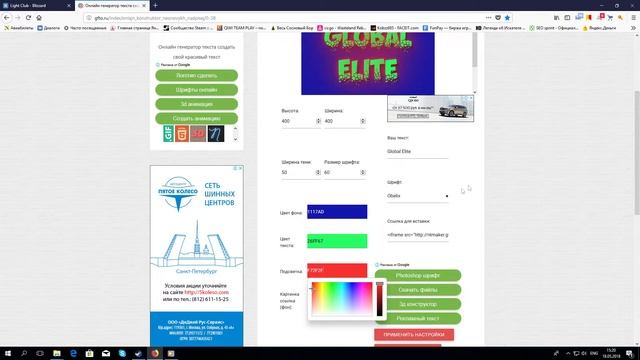Step the Высота height spinner
640x360 pixels.
click(x=318, y=121)
